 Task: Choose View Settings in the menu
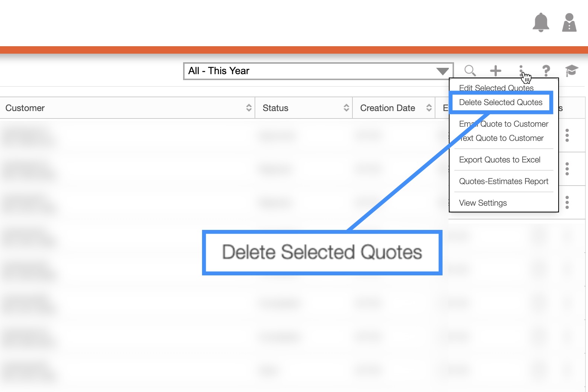click(483, 203)
